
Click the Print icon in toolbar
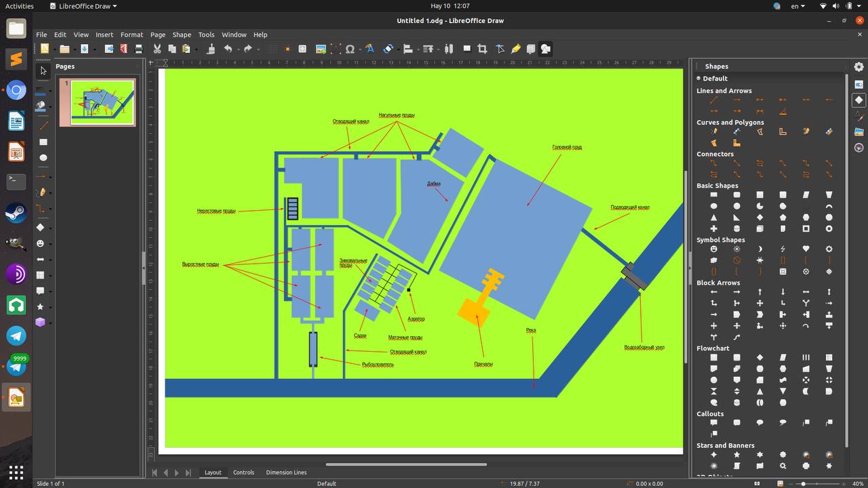click(139, 49)
